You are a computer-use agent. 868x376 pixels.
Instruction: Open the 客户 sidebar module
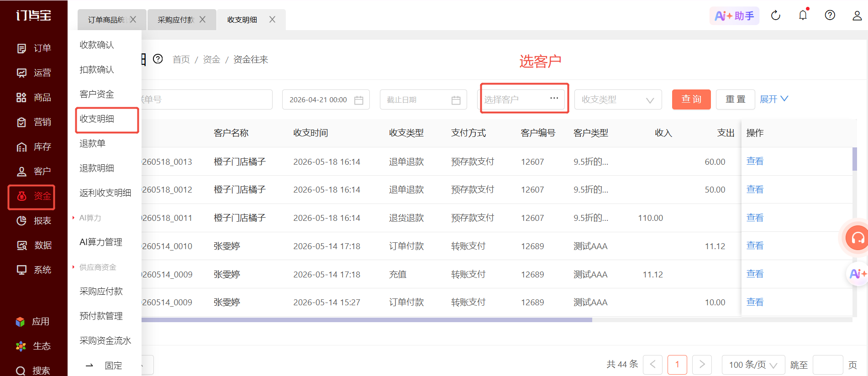click(33, 172)
